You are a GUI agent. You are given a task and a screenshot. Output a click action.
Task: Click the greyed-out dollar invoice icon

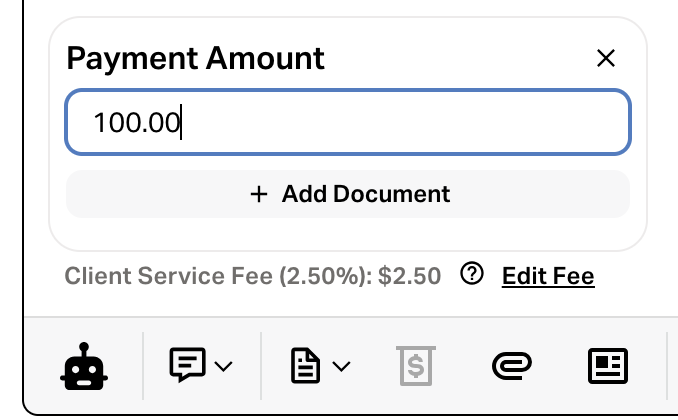tap(416, 367)
